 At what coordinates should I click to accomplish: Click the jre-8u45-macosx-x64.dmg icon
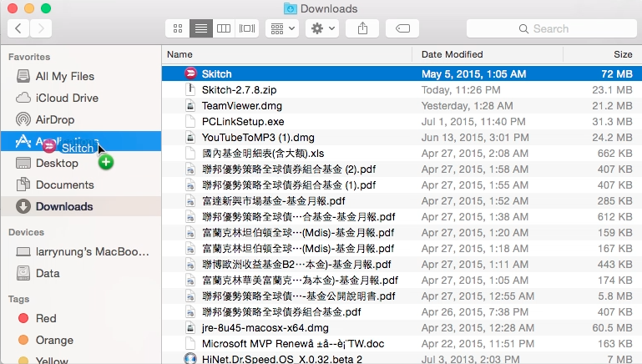click(x=190, y=328)
